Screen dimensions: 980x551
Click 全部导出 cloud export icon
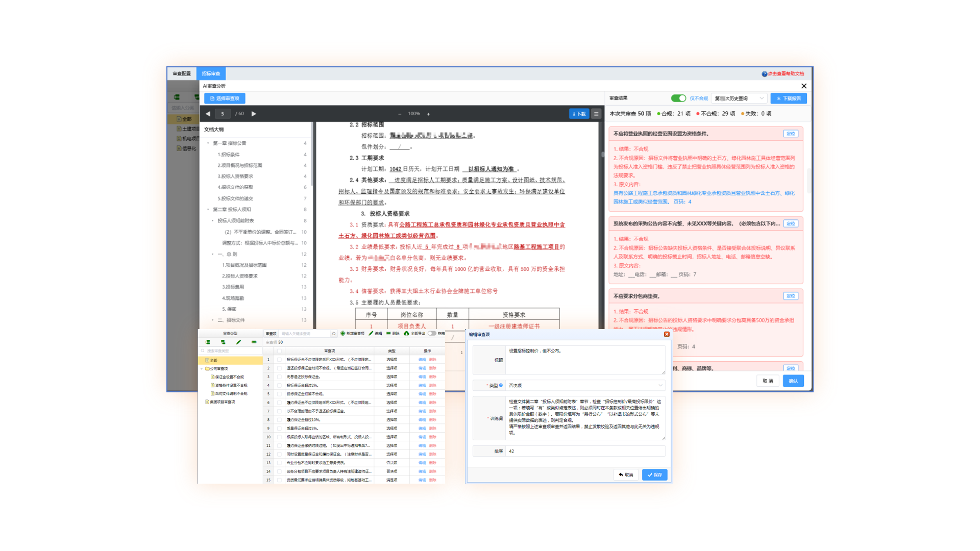[x=406, y=333]
